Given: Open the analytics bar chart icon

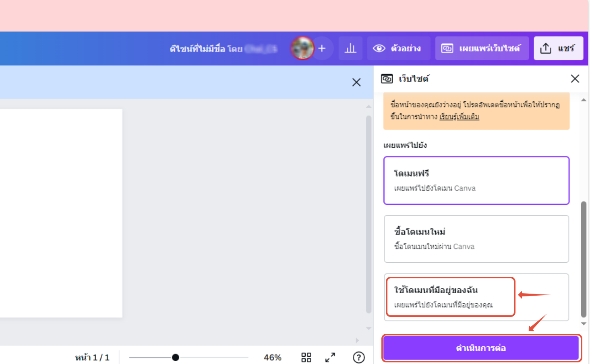Looking at the screenshot, I should pyautogui.click(x=350, y=48).
